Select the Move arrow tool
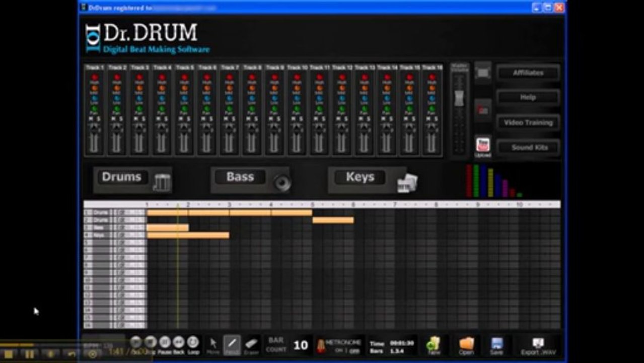 pyautogui.click(x=213, y=344)
